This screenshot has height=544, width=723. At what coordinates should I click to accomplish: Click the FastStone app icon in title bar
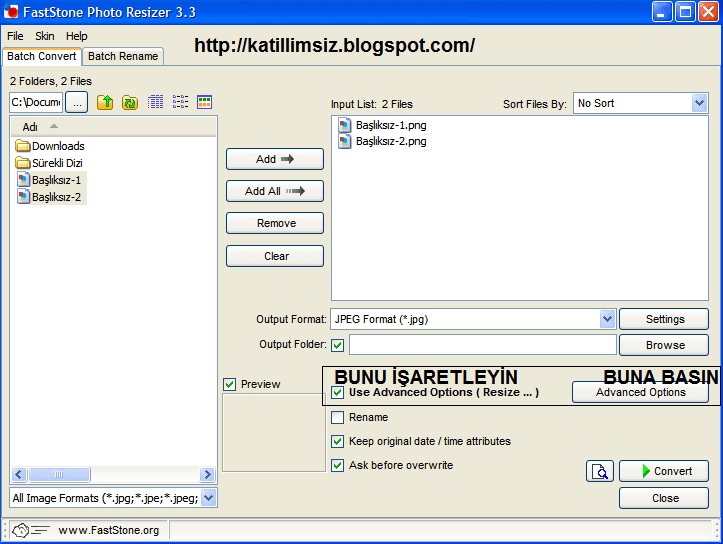coord(11,12)
